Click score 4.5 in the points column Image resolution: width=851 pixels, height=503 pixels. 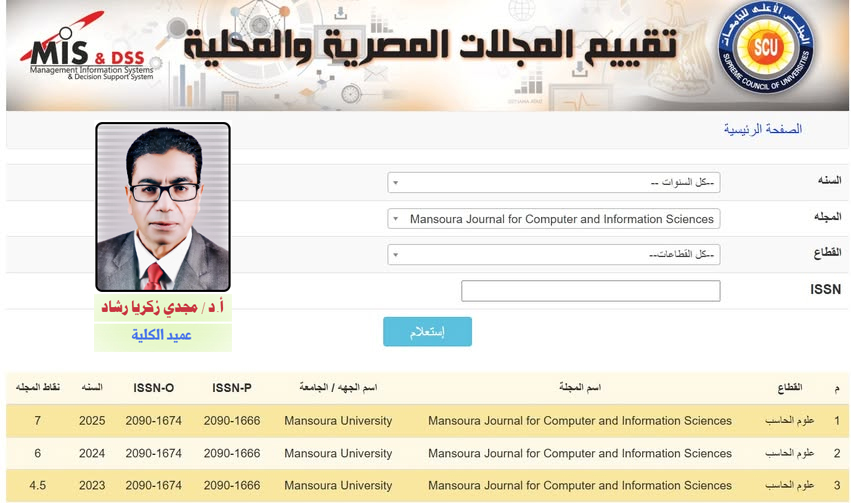coord(37,485)
